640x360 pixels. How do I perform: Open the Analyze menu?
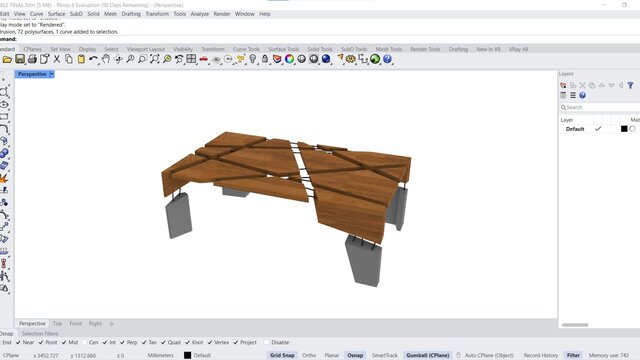pos(200,14)
